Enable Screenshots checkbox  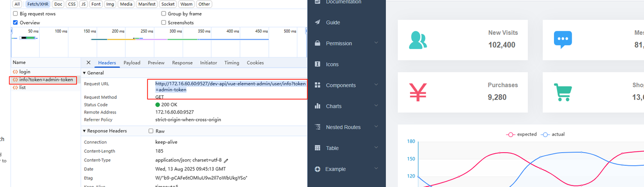pyautogui.click(x=164, y=23)
